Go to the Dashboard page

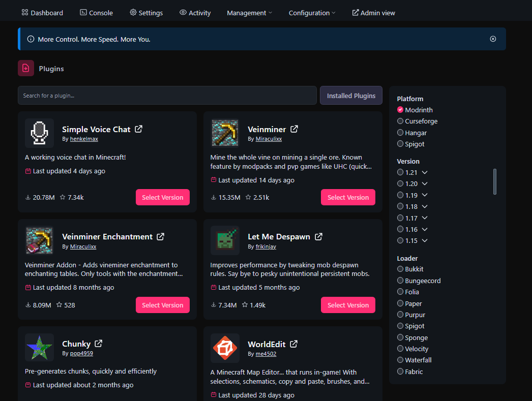click(x=42, y=13)
